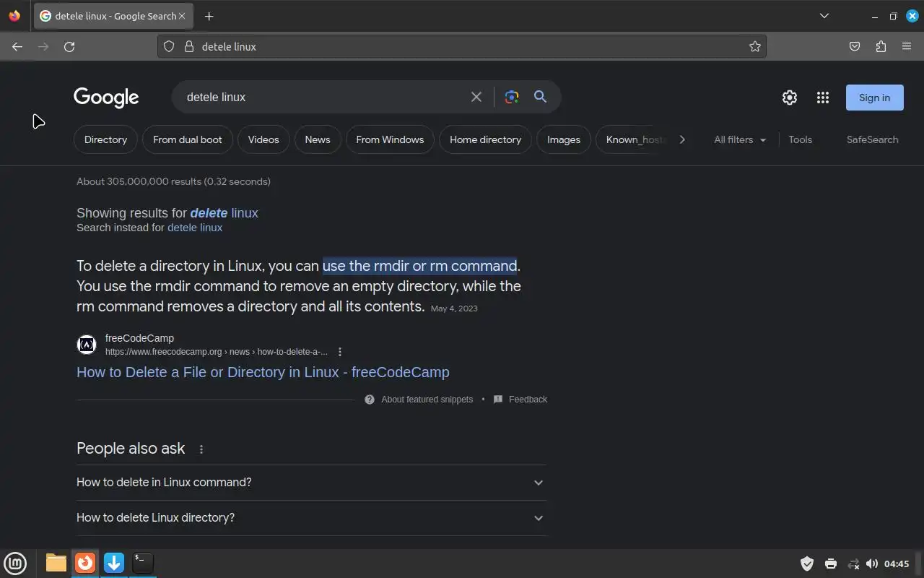This screenshot has height=578, width=924.
Task: Open the freeCodeCamp result three-dot menu
Action: pos(340,352)
